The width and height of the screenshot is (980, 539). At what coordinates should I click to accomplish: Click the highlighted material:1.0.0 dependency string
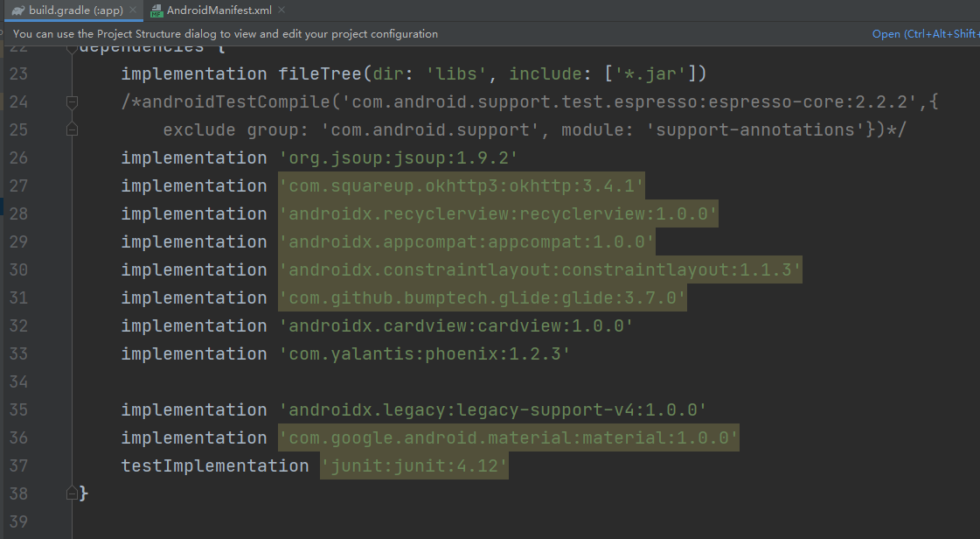pos(509,437)
